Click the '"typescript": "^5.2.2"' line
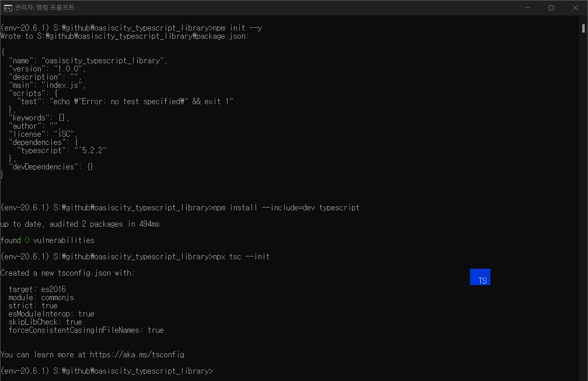Image resolution: width=588 pixels, height=381 pixels. click(62, 150)
